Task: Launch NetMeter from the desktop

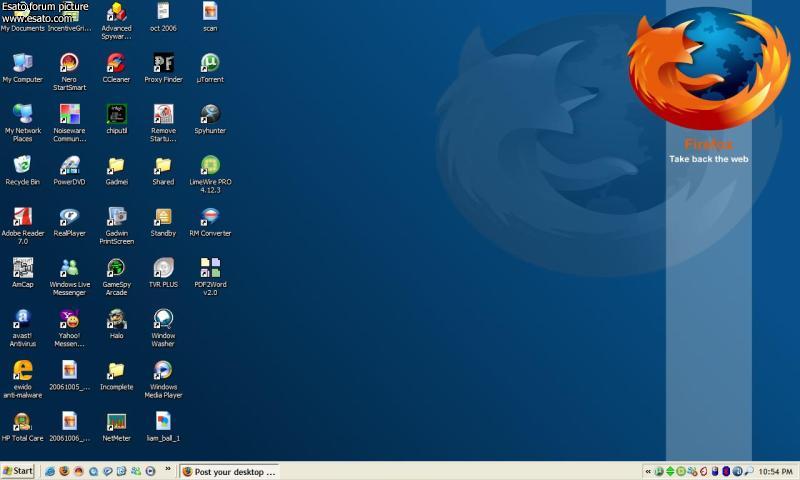Action: pyautogui.click(x=116, y=426)
